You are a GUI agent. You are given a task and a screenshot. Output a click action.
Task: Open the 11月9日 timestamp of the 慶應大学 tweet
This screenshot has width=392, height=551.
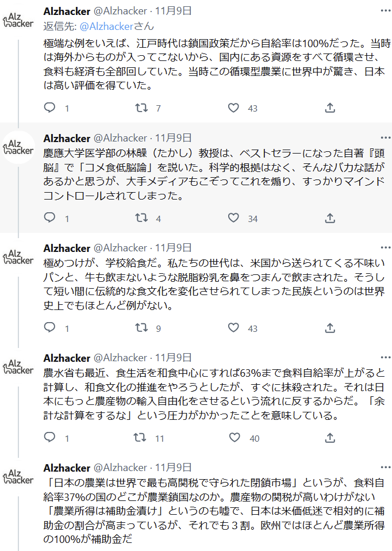pos(173,138)
